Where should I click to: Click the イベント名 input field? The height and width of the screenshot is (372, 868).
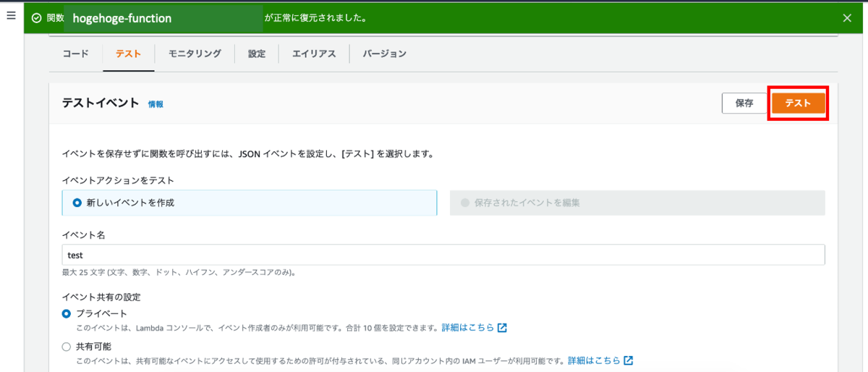[x=443, y=255]
